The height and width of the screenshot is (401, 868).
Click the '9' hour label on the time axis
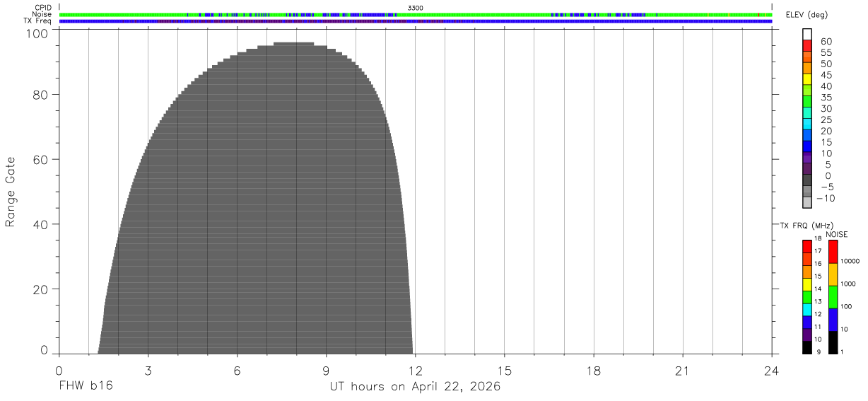click(x=327, y=371)
